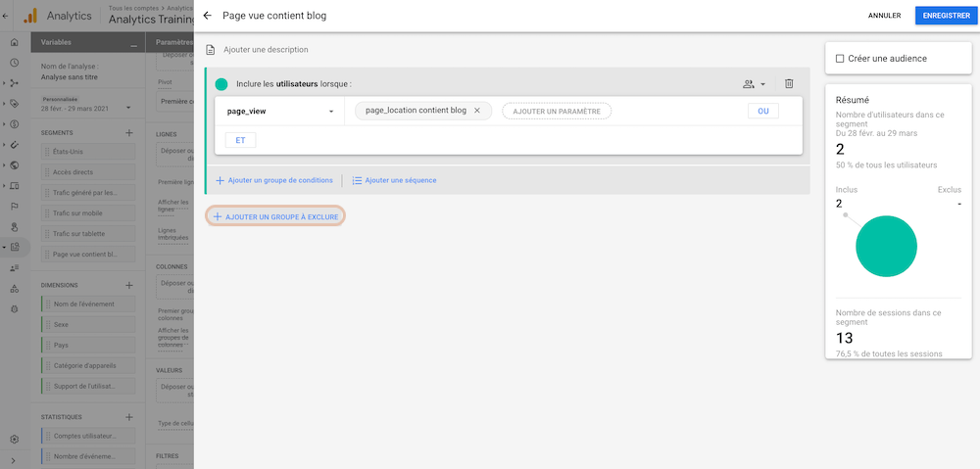Screen dimensions: 980x469
Task: Open the Monetization dollar icon in sidebar
Action: (x=15, y=123)
